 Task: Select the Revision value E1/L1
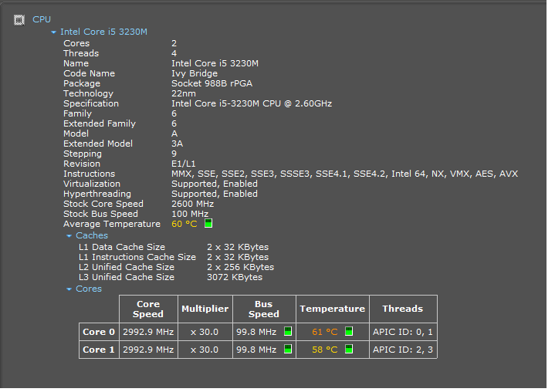[x=184, y=164]
